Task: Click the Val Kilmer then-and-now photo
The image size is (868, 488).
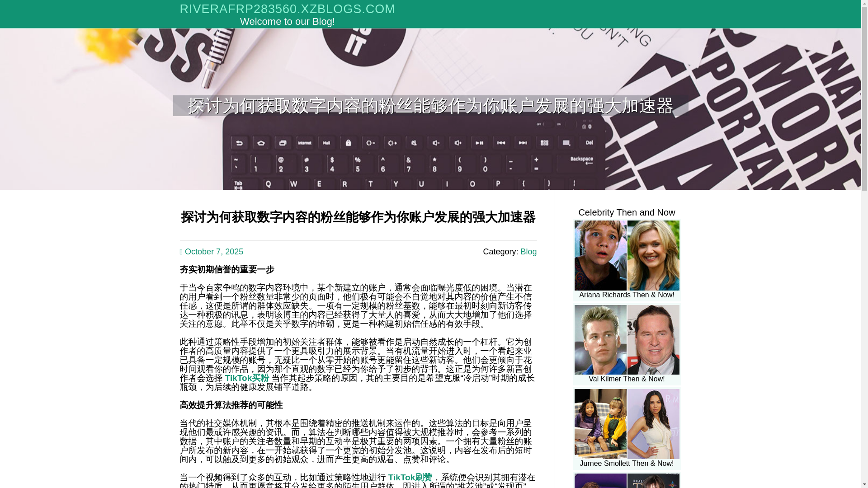Action: coord(627,340)
